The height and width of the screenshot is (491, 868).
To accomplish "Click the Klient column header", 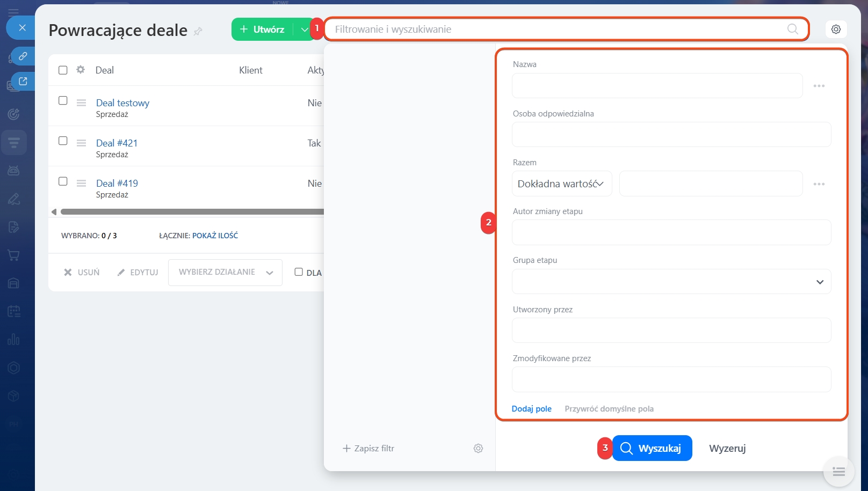I will click(251, 70).
